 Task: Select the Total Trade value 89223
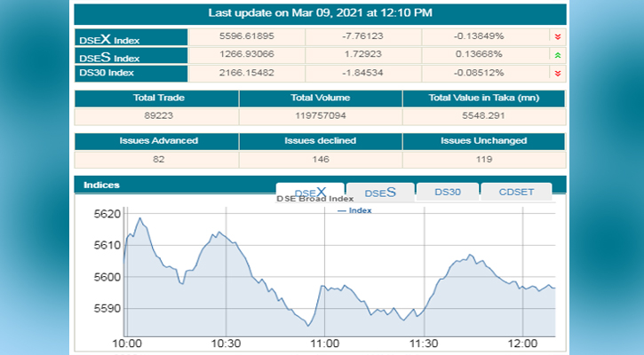coord(156,115)
